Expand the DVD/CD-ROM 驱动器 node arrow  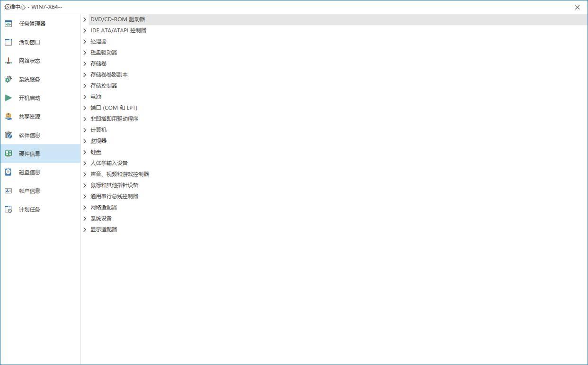tap(85, 19)
